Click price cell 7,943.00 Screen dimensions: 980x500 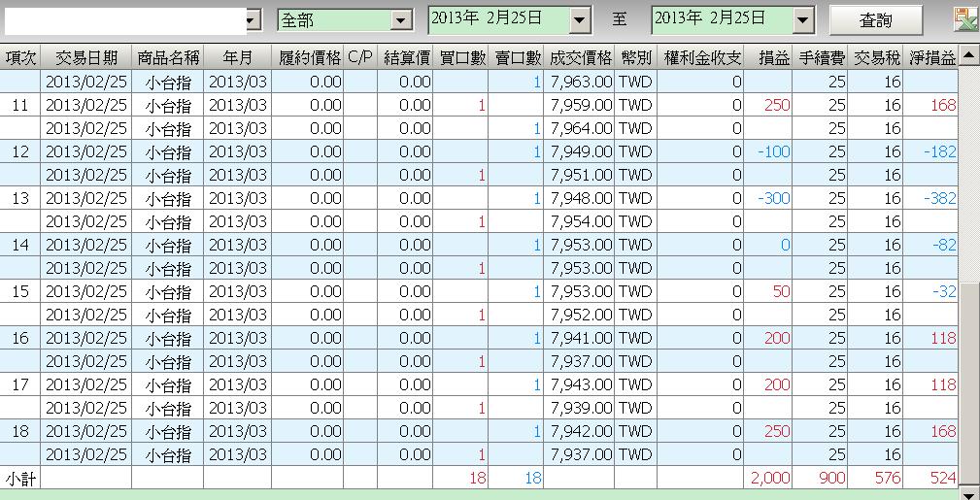(x=581, y=384)
